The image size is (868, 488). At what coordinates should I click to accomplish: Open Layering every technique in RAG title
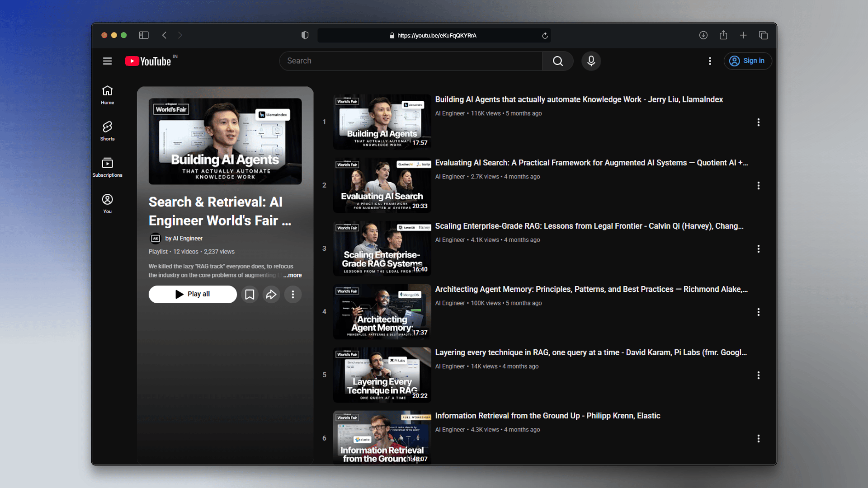click(x=591, y=352)
